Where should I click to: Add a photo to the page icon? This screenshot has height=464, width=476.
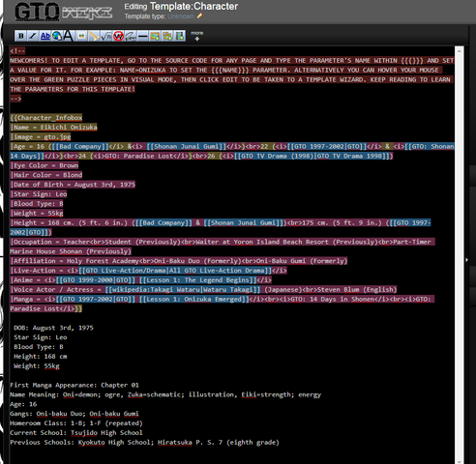tap(155, 36)
